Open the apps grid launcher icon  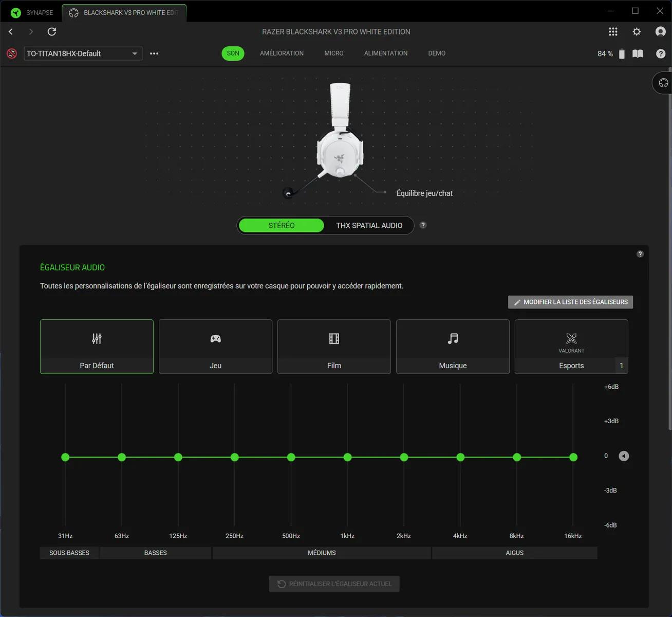[613, 32]
